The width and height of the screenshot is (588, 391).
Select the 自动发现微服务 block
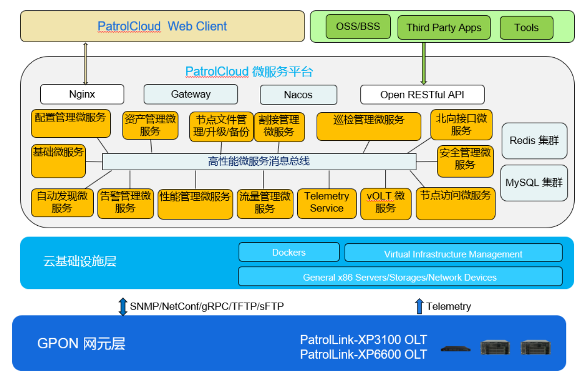pyautogui.click(x=62, y=203)
